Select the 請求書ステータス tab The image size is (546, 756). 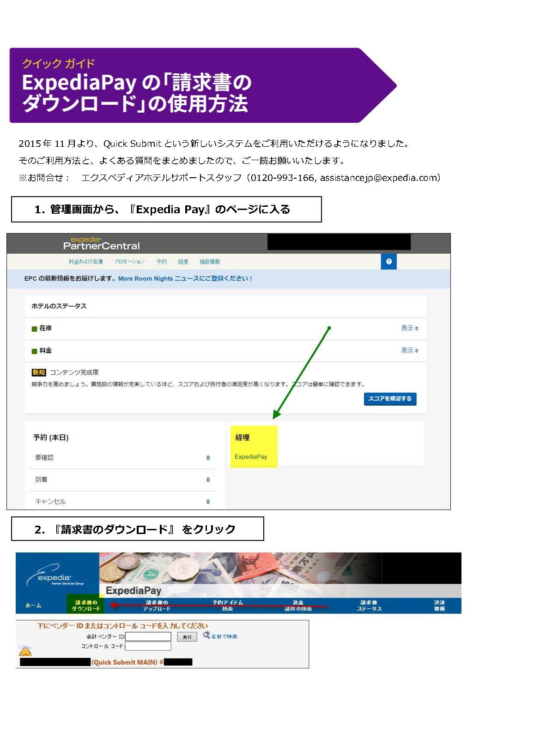click(369, 606)
